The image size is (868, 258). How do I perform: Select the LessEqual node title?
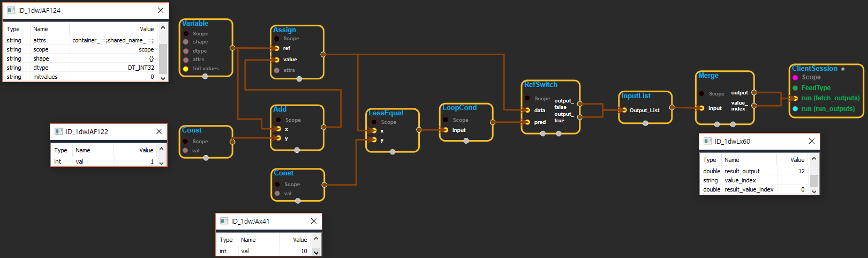pos(386,113)
